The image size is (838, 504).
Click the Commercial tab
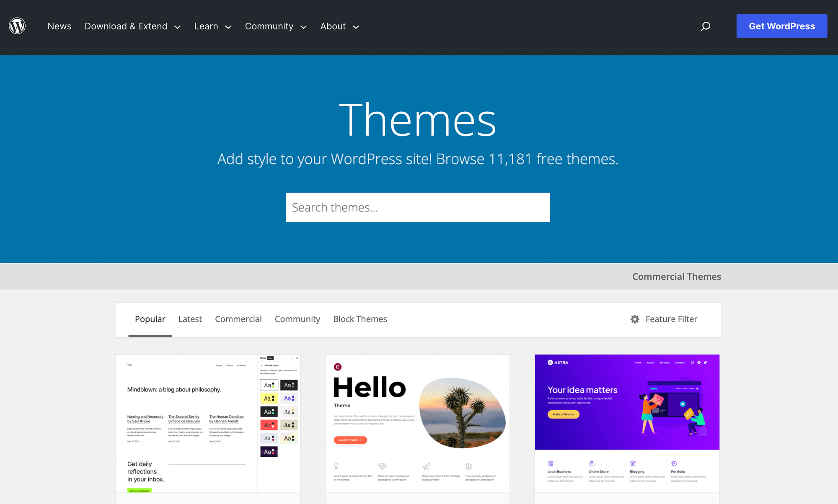tap(238, 319)
